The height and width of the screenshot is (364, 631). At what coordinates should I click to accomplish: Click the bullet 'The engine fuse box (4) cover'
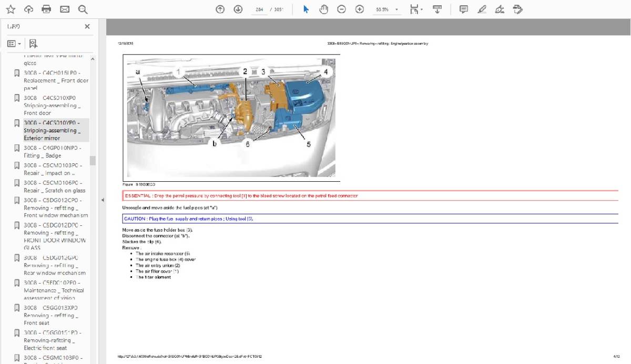click(166, 259)
